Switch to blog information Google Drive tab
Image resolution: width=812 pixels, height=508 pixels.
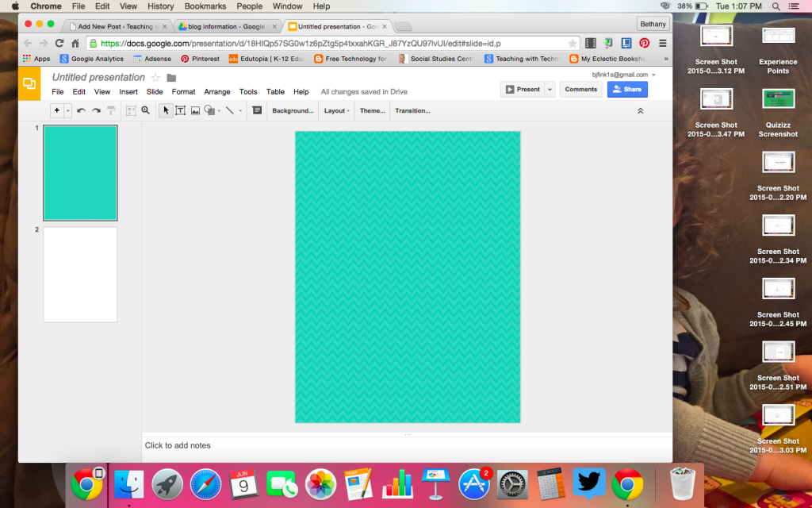point(226,26)
